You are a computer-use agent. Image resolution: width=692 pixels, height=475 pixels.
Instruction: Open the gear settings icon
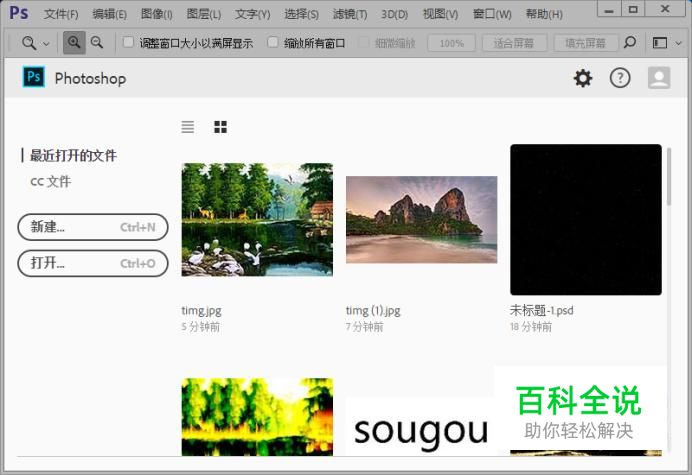(583, 78)
